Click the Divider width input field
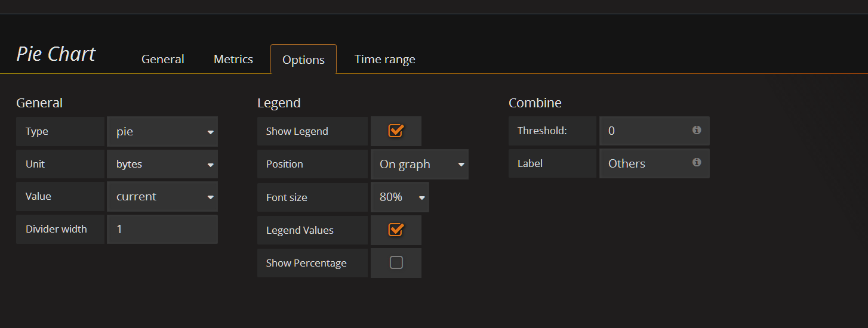The width and height of the screenshot is (868, 328). point(162,229)
